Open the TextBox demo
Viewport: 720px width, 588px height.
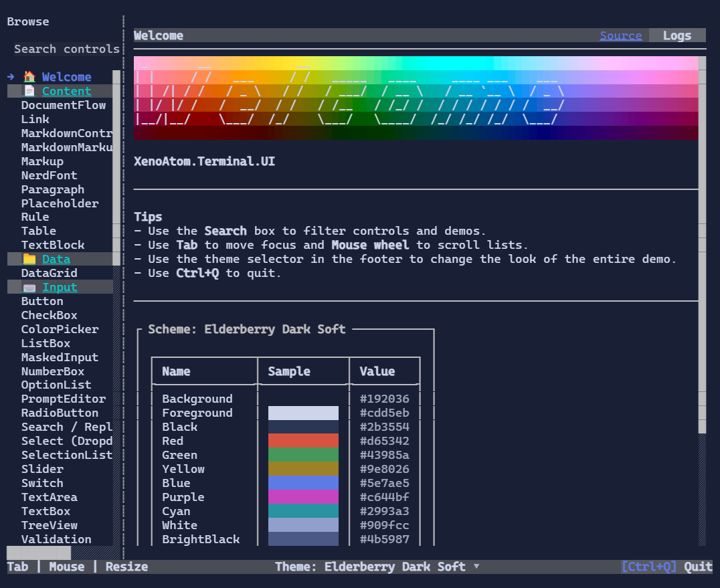tap(46, 511)
